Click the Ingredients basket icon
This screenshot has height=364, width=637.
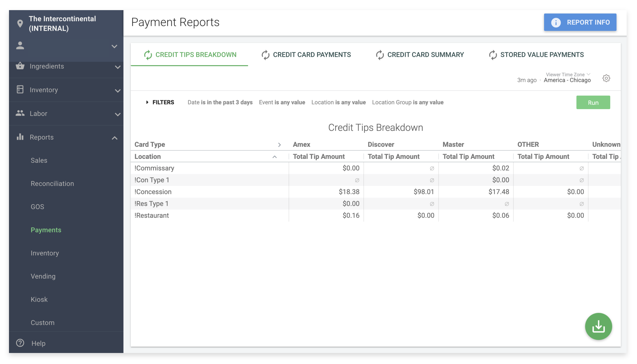20,66
